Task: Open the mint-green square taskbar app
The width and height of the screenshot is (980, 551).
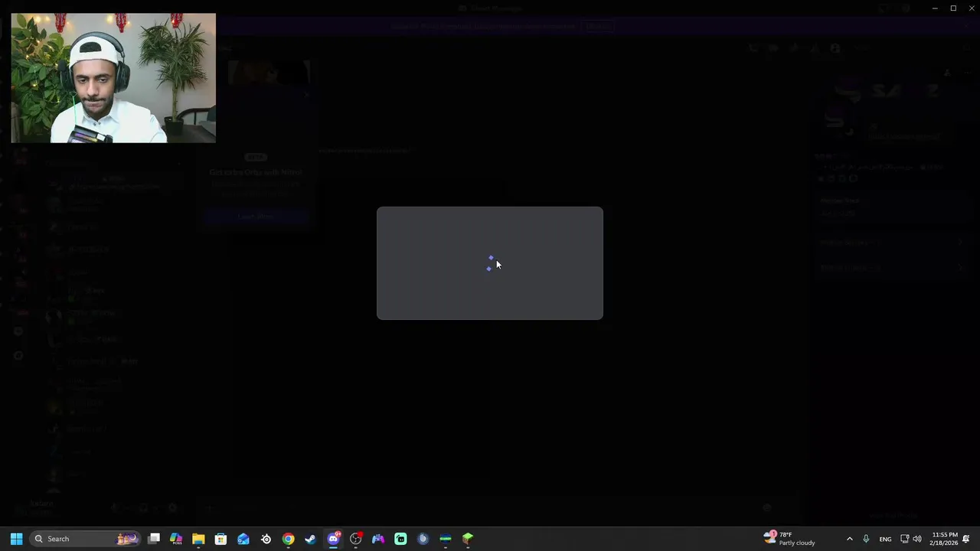Action: tap(400, 539)
